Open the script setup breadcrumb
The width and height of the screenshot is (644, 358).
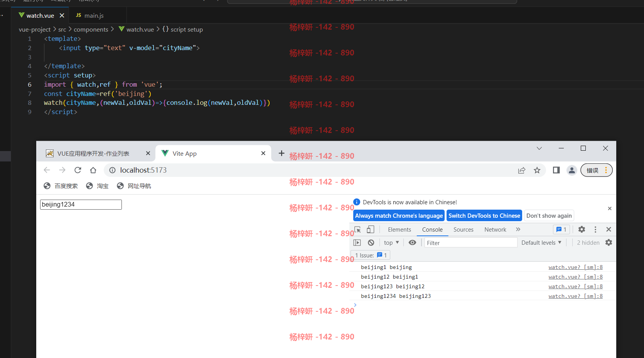182,29
